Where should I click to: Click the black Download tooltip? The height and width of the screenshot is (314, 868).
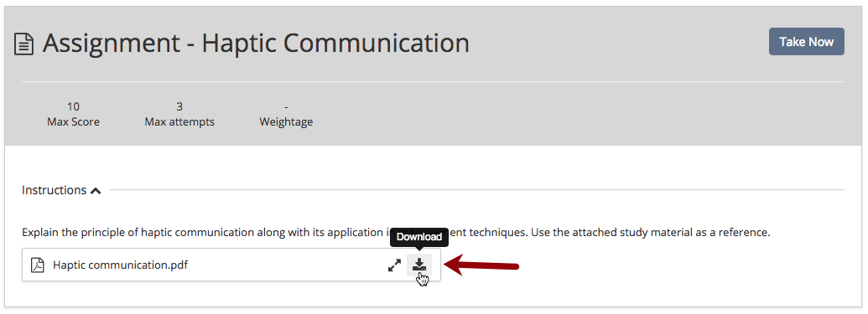pos(419,237)
